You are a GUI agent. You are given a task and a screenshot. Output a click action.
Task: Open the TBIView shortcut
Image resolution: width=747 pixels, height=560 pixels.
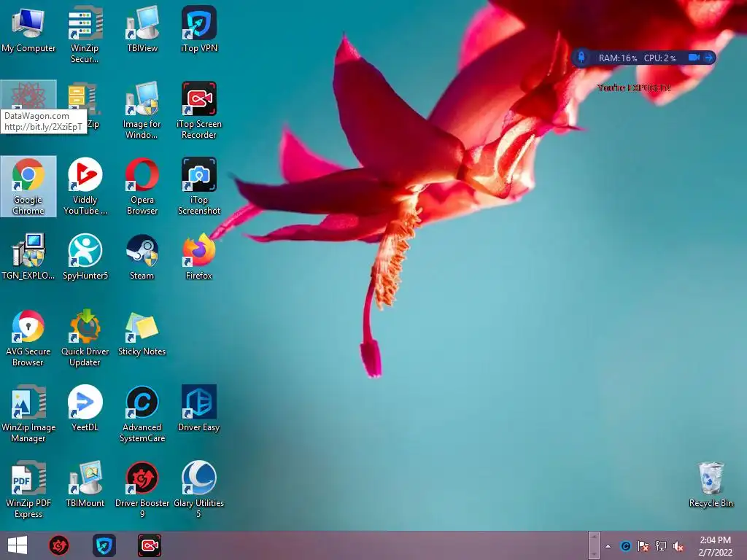pyautogui.click(x=142, y=30)
